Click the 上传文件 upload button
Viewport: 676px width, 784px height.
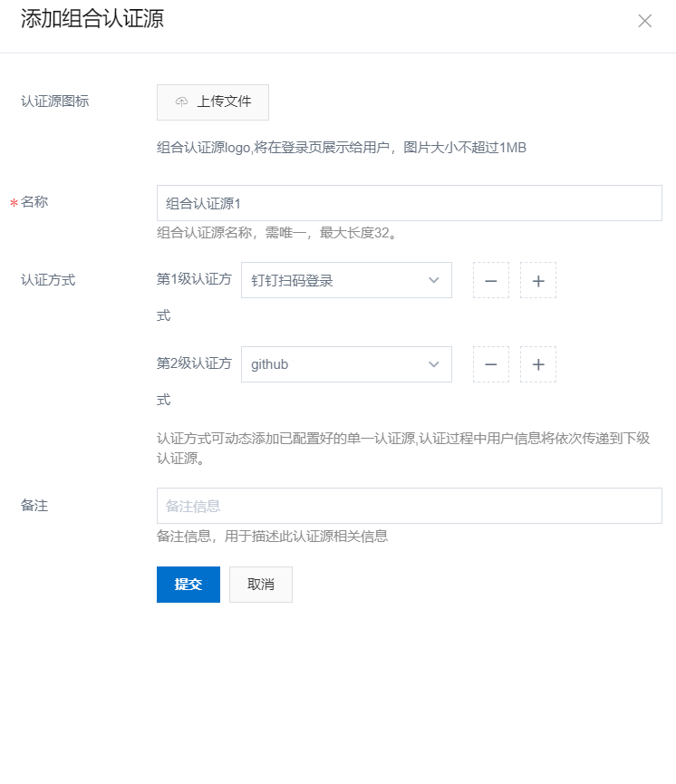pyautogui.click(x=213, y=102)
